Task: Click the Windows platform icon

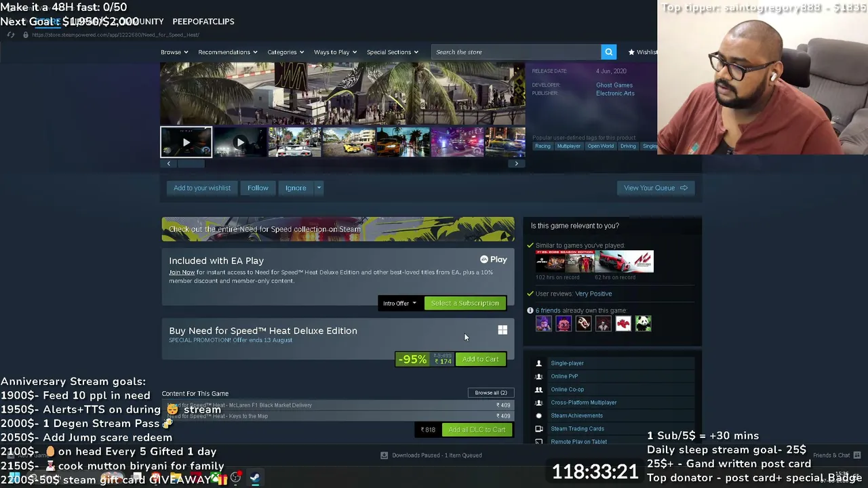Action: pos(502,330)
